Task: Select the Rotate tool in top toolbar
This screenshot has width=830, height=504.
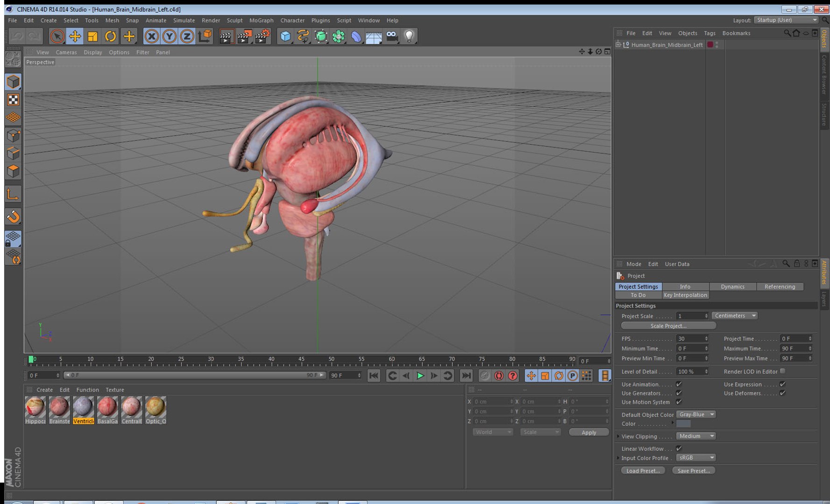Action: [x=111, y=36]
